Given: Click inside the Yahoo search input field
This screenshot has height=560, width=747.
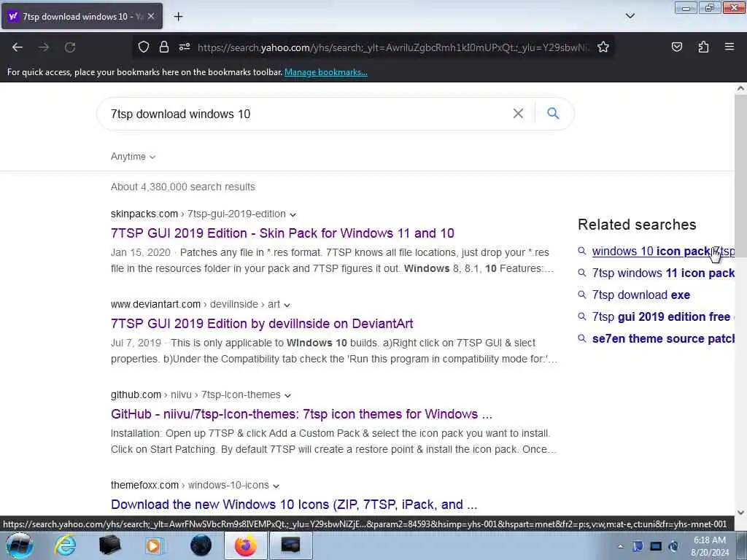Looking at the screenshot, I should click(305, 114).
